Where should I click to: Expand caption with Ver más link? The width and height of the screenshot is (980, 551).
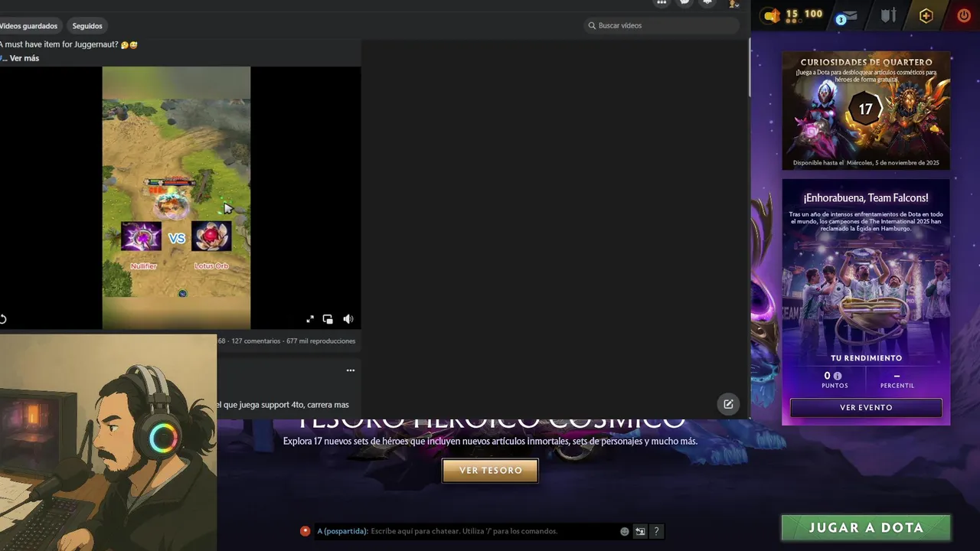pyautogui.click(x=24, y=58)
